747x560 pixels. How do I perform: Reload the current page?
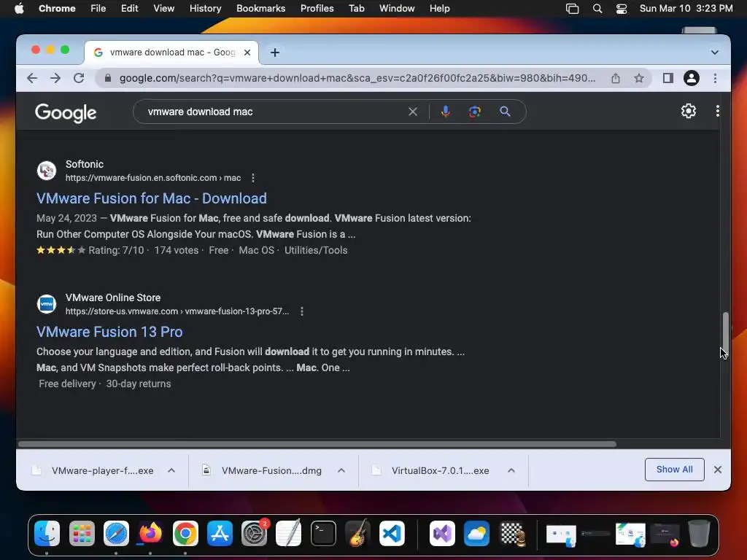79,78
